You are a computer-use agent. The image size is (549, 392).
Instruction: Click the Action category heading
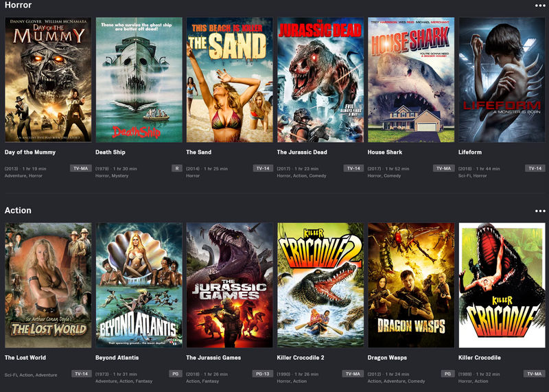[x=18, y=210]
